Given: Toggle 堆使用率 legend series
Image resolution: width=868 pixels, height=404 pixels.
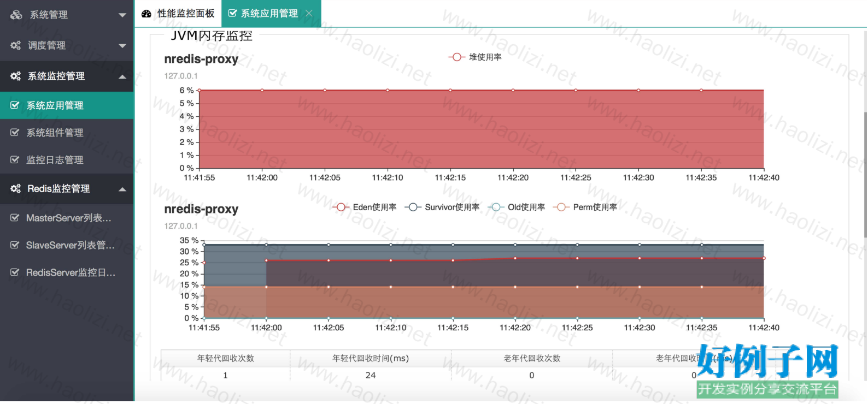Looking at the screenshot, I should [x=474, y=57].
